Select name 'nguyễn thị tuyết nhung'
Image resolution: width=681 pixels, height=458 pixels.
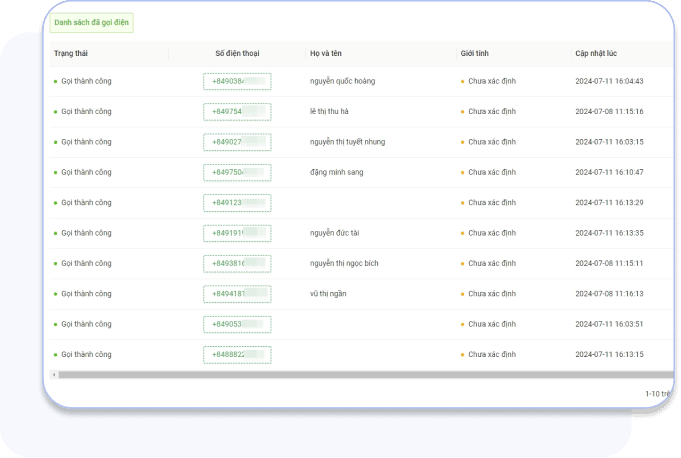(347, 142)
